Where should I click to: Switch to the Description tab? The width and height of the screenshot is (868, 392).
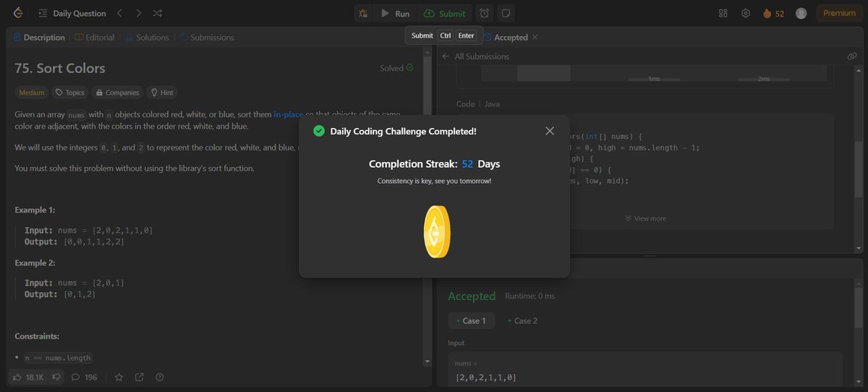pos(39,38)
